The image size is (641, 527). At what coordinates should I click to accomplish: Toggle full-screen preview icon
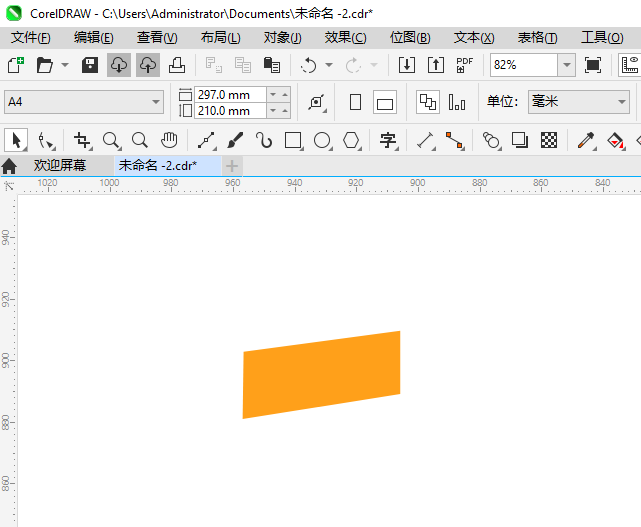point(593,65)
